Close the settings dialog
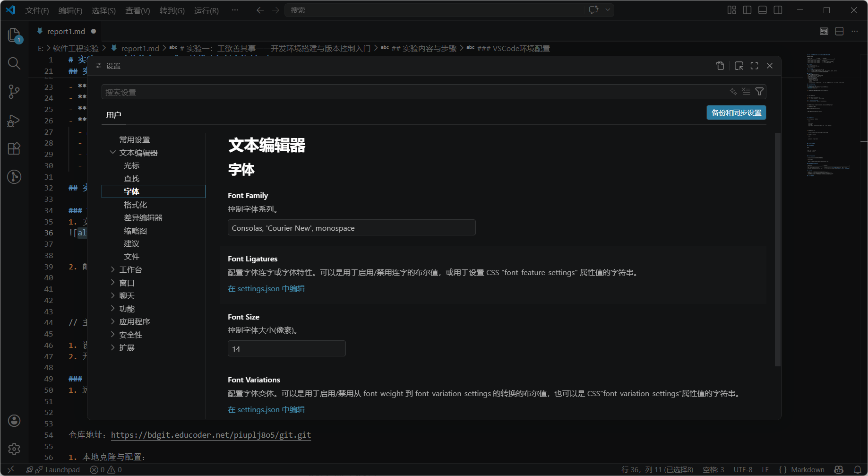The height and width of the screenshot is (476, 868). (770, 66)
